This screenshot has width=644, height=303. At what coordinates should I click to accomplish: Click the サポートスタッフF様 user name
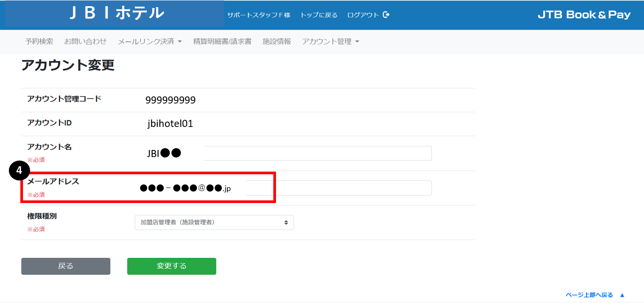259,15
